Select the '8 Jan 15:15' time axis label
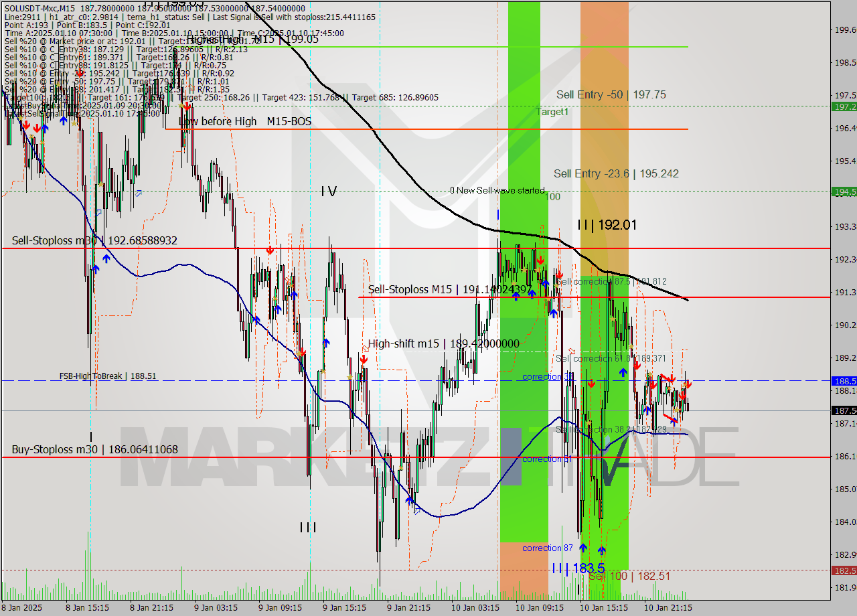857x616 pixels. (x=87, y=608)
